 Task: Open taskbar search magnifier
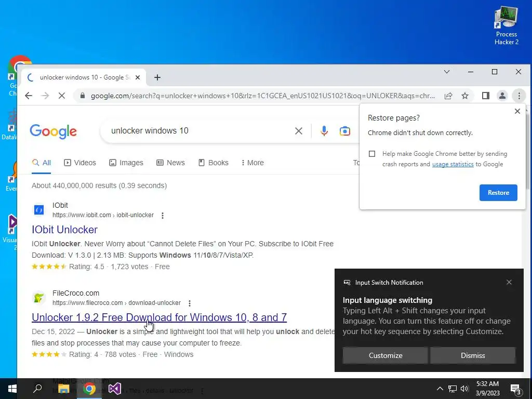coord(37,389)
